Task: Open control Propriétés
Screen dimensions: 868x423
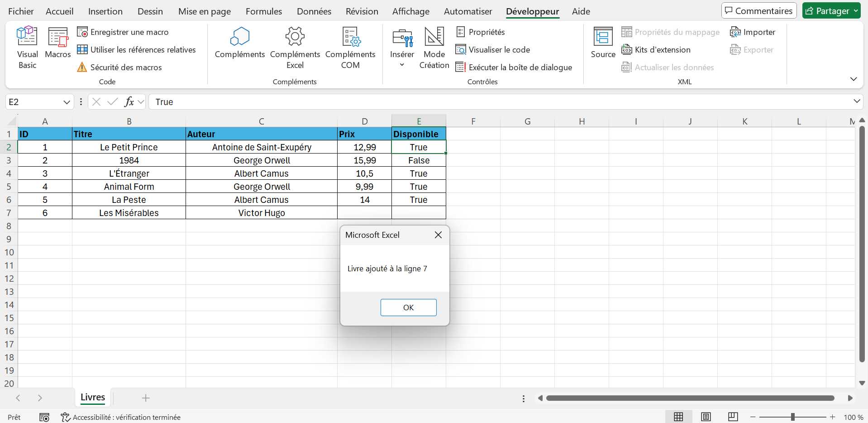Action: [x=480, y=32]
